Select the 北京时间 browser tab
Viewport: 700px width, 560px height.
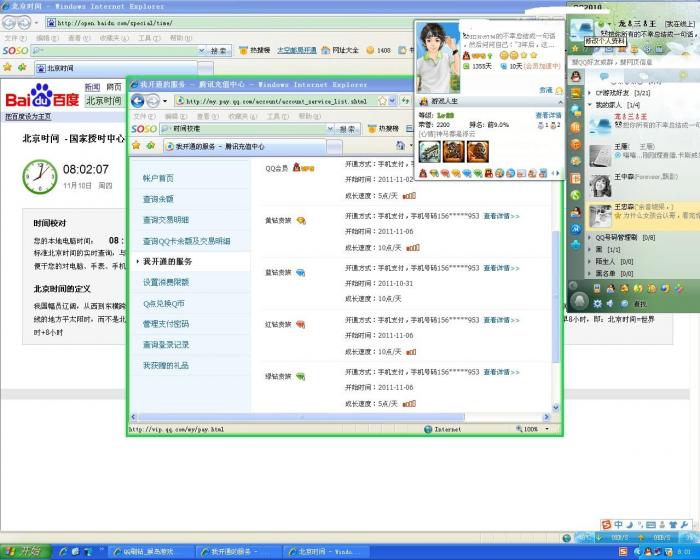116,68
